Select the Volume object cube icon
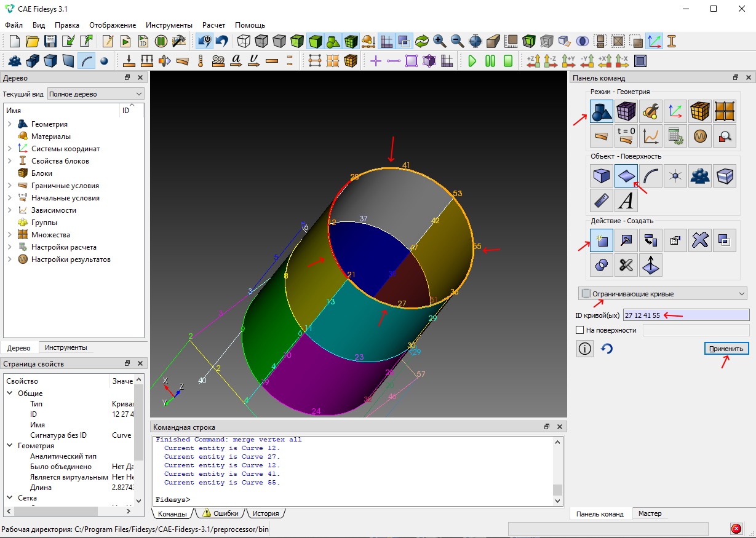 pyautogui.click(x=602, y=176)
